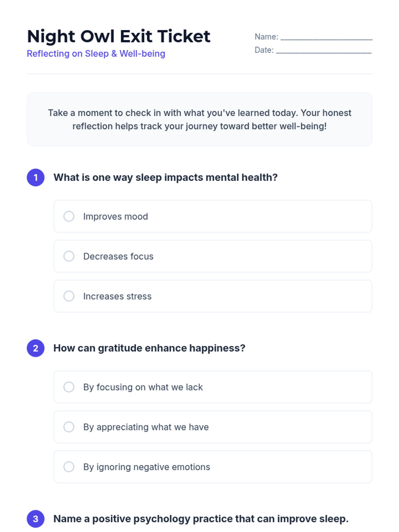Click the Date blank line
The height and width of the screenshot is (532, 399).
point(324,51)
